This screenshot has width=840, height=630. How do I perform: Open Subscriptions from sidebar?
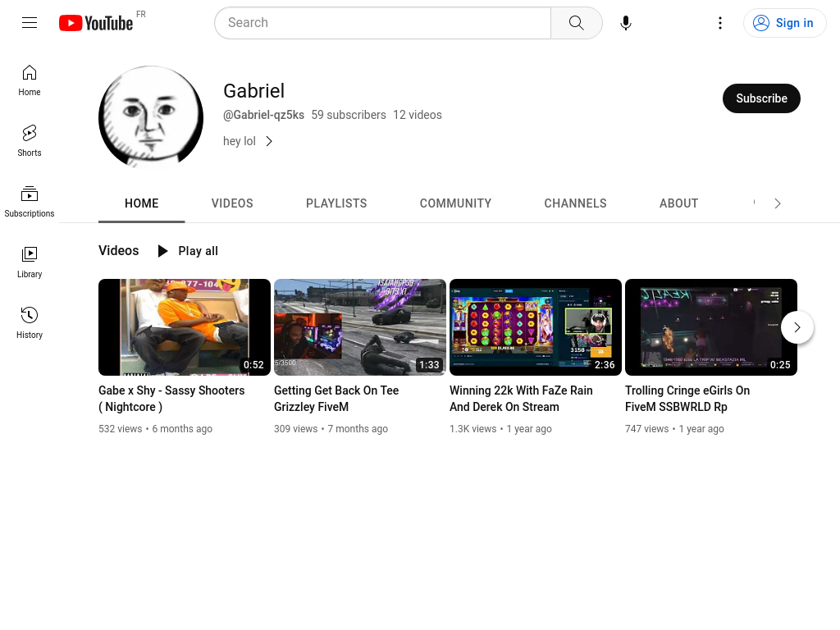(30, 202)
